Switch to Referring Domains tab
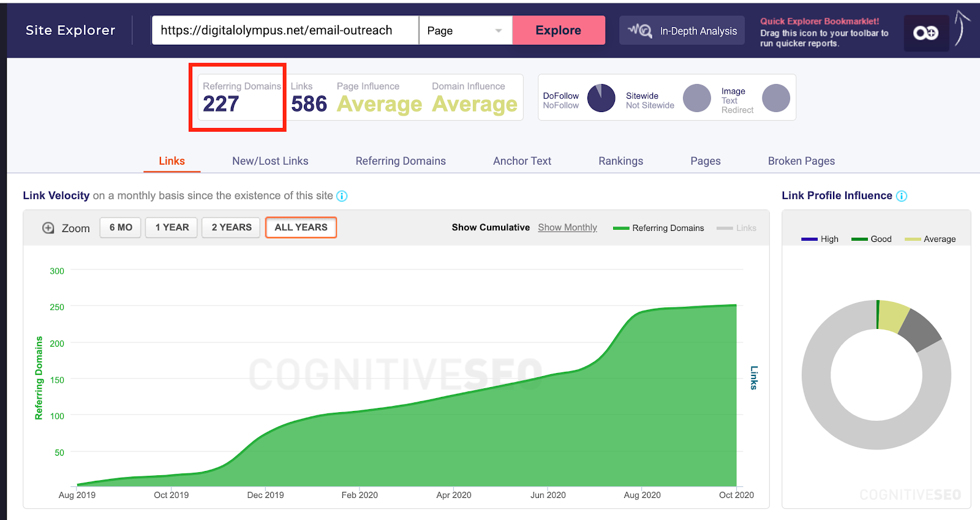 click(x=401, y=161)
